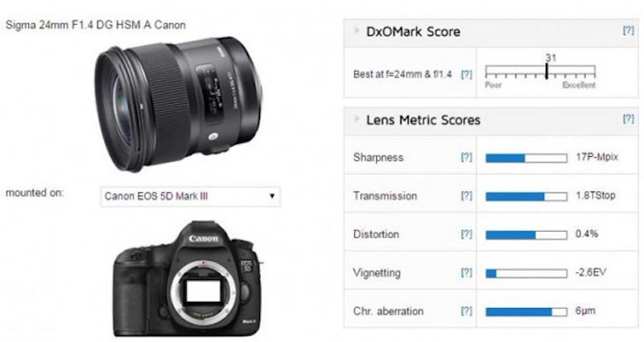Image resolution: width=644 pixels, height=342 pixels.
Task: Open help next to Best at f=24mm
Action: pos(466,74)
